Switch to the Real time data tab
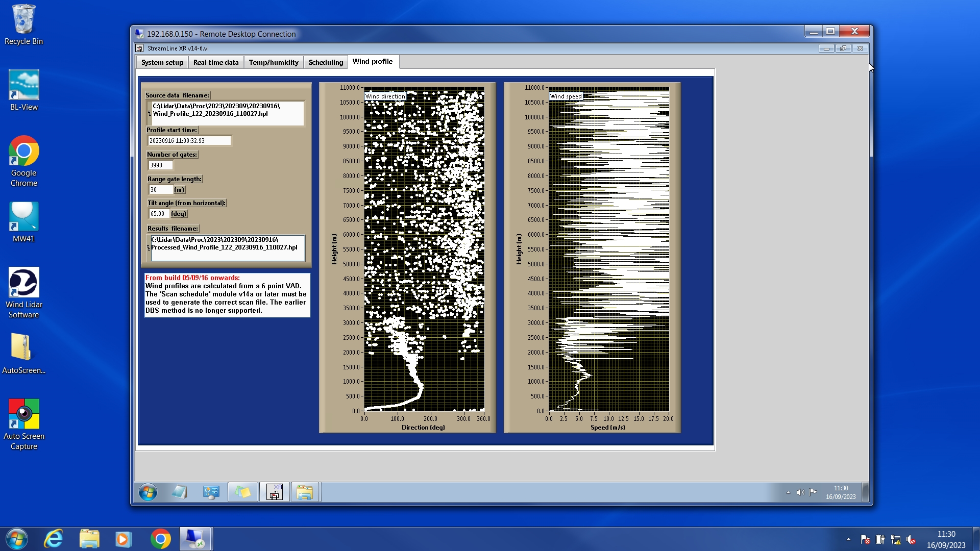Image resolution: width=980 pixels, height=551 pixels. pos(216,62)
